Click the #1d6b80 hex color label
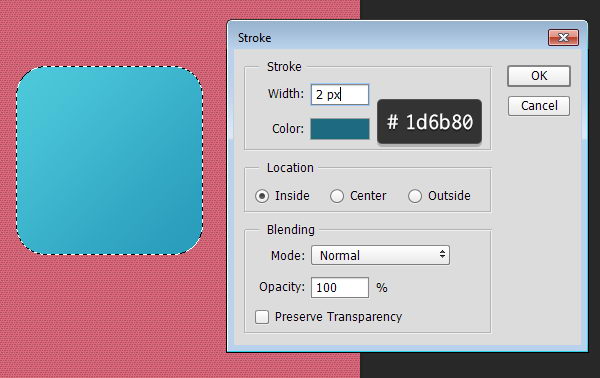Viewport: 600px width, 378px height. click(x=429, y=122)
